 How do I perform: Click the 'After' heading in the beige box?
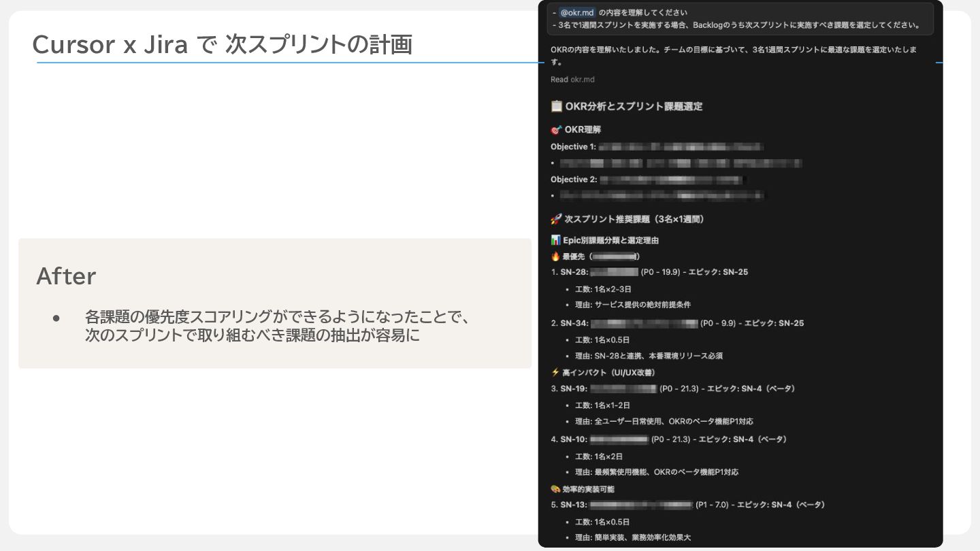click(x=66, y=276)
